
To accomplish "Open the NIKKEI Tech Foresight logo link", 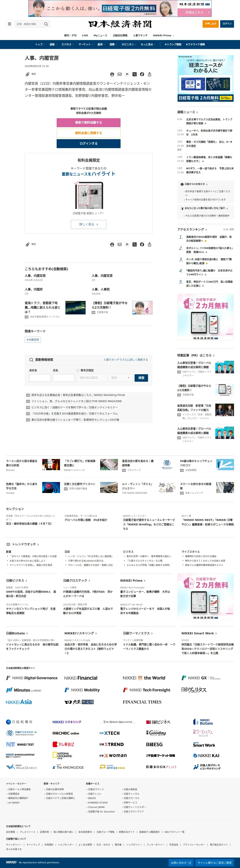I will click(x=146, y=690).
